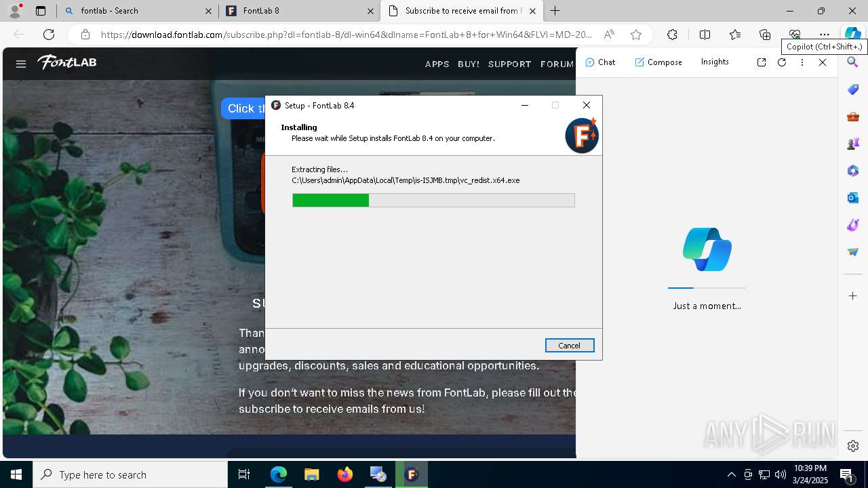Open the Favorites list icon
This screenshot has width=868, height=488.
point(735,35)
